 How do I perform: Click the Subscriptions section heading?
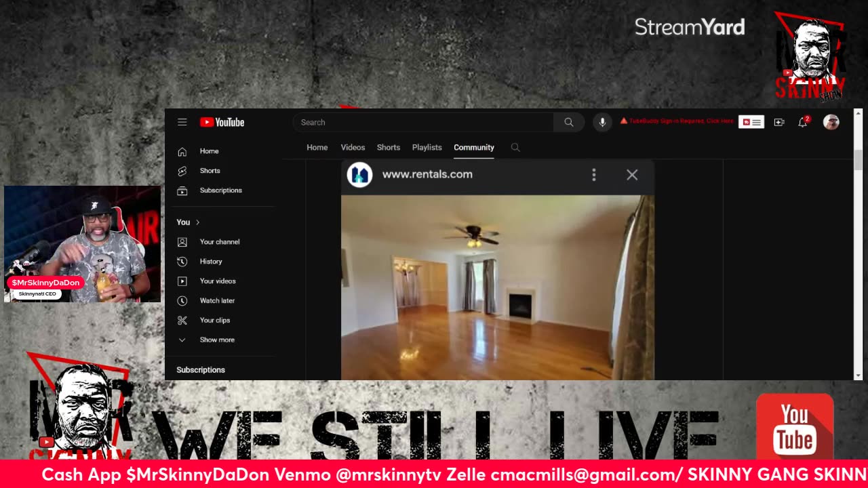coord(201,370)
